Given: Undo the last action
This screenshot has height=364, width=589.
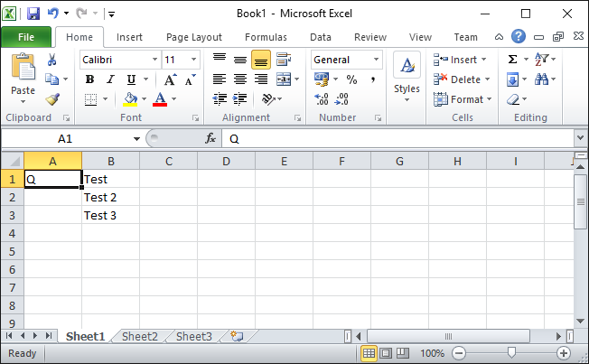Looking at the screenshot, I should click(x=53, y=14).
